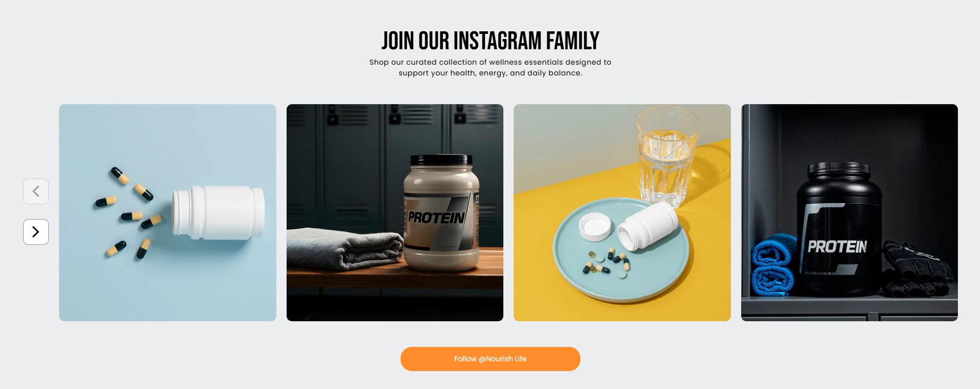This screenshot has width=980, height=389.
Task: Click the white bottle cap on teal plate
Action: [595, 227]
